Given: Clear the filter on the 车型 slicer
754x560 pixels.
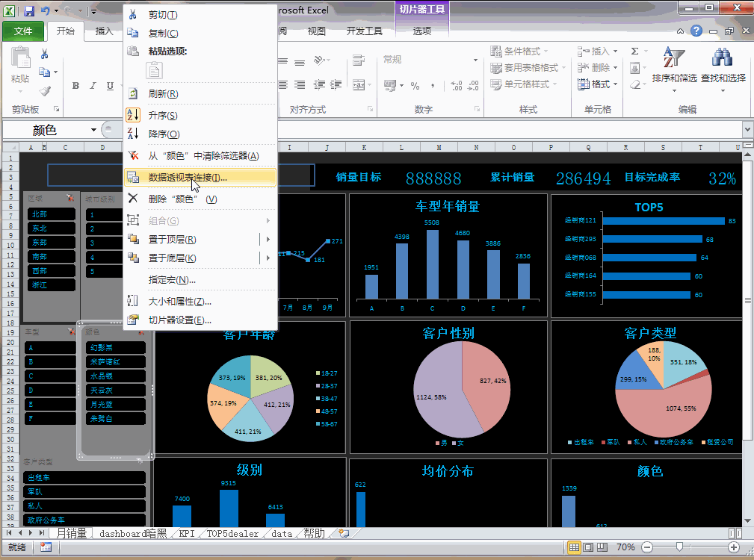Looking at the screenshot, I should point(71,332).
